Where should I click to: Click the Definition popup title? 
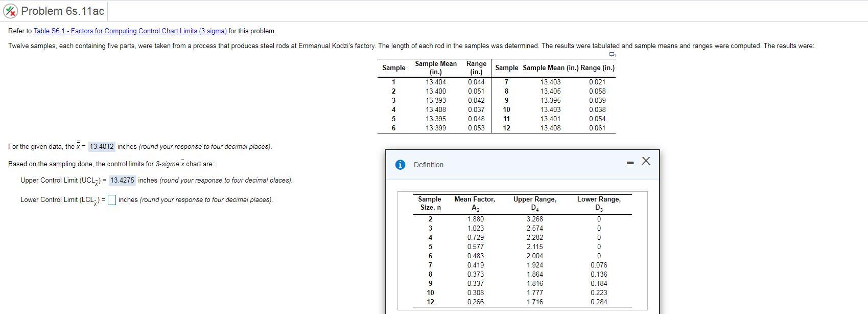point(428,165)
